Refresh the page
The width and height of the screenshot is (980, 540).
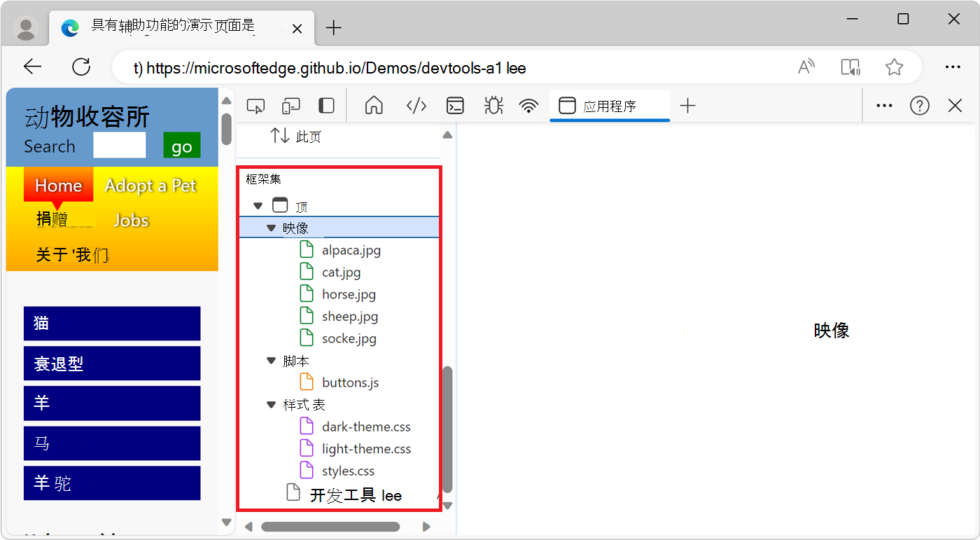tap(82, 67)
